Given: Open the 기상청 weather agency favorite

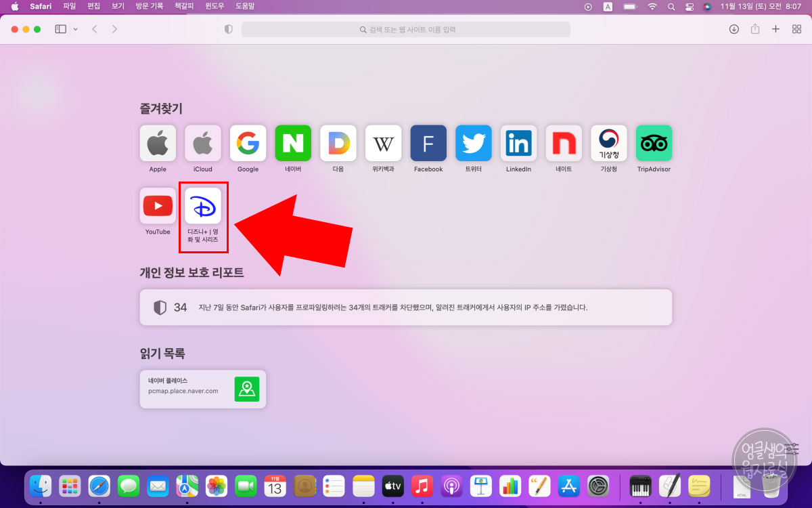Looking at the screenshot, I should (x=609, y=143).
